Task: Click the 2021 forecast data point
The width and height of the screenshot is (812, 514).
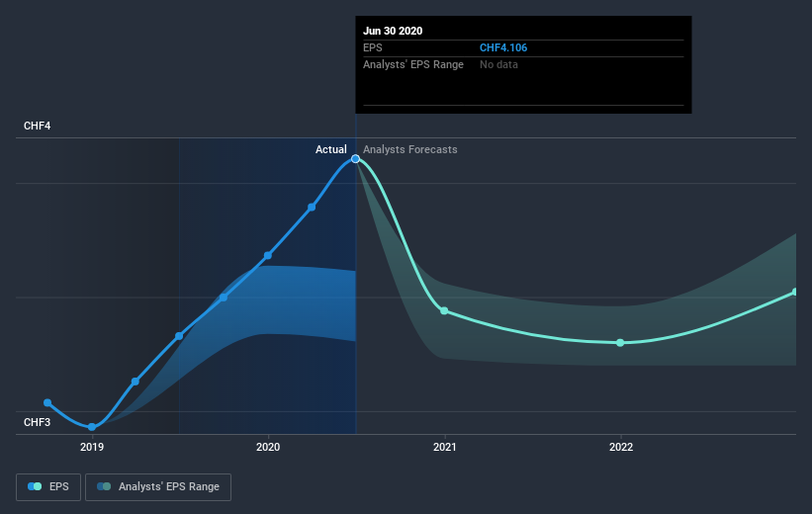Action: click(x=444, y=310)
